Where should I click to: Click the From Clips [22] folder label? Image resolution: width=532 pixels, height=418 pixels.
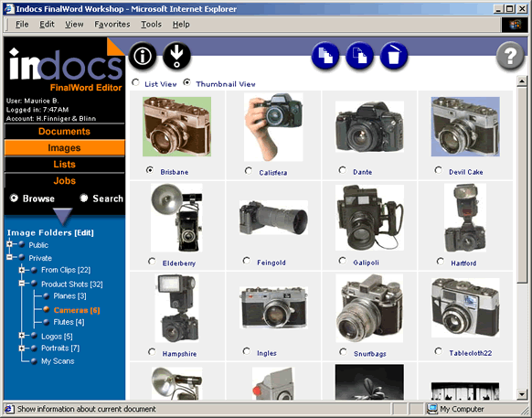coord(66,270)
